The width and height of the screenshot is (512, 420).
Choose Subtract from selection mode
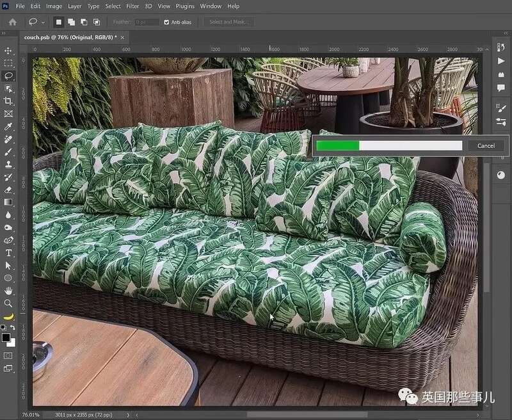(84, 22)
